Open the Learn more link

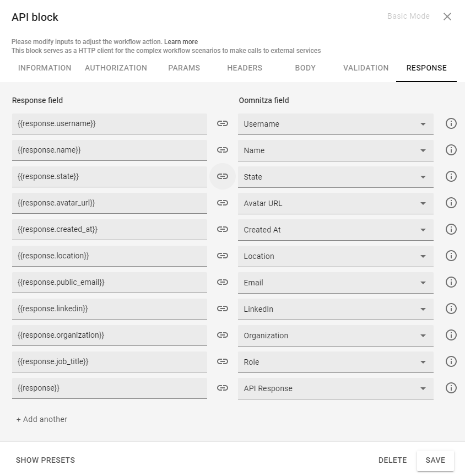point(181,42)
